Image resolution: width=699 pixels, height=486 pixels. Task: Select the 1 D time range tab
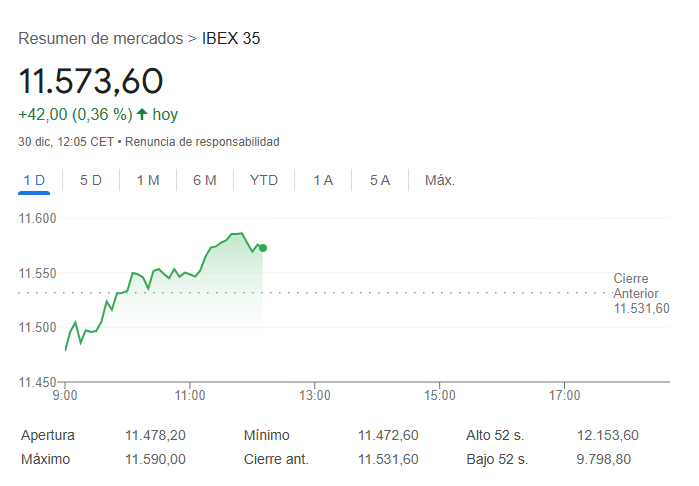pyautogui.click(x=34, y=180)
